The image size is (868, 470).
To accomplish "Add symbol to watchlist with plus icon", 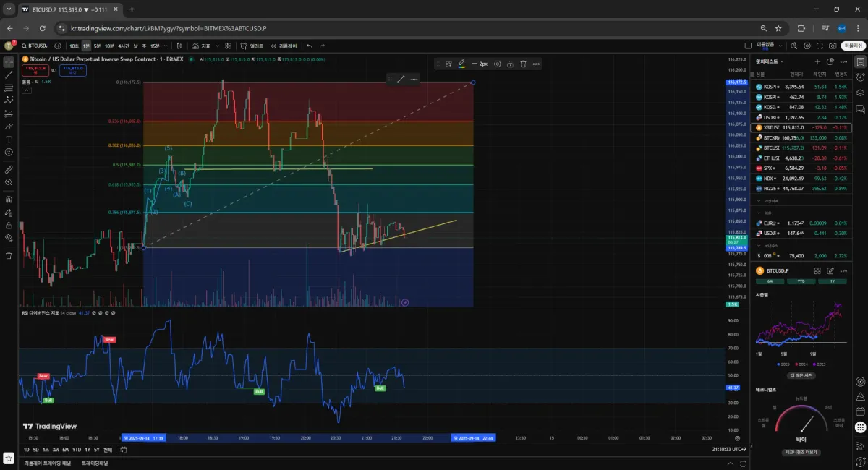I will tap(817, 61).
